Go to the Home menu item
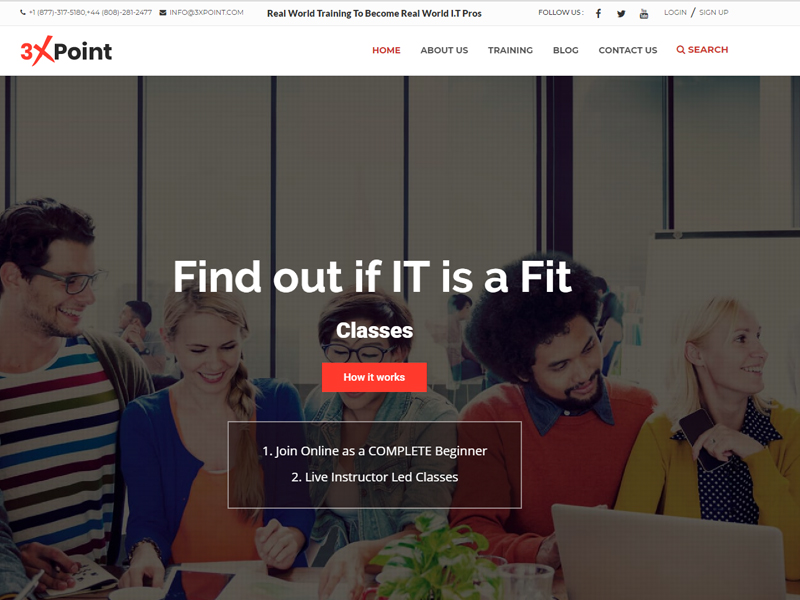Screen dimensions: 800x600 [386, 50]
